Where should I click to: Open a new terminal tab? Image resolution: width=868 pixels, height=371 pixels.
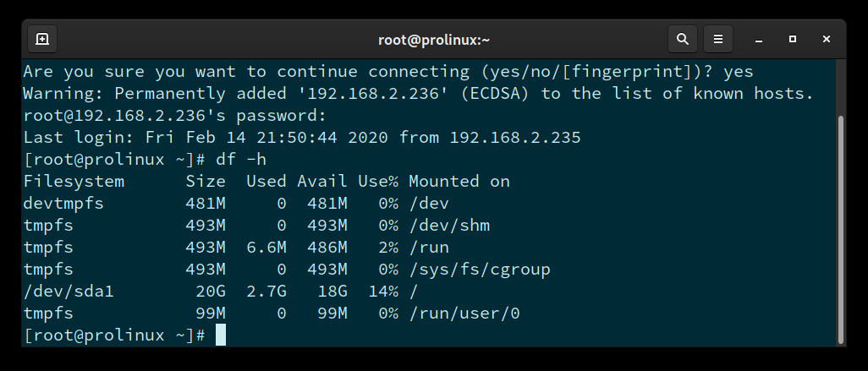pyautogui.click(x=42, y=39)
